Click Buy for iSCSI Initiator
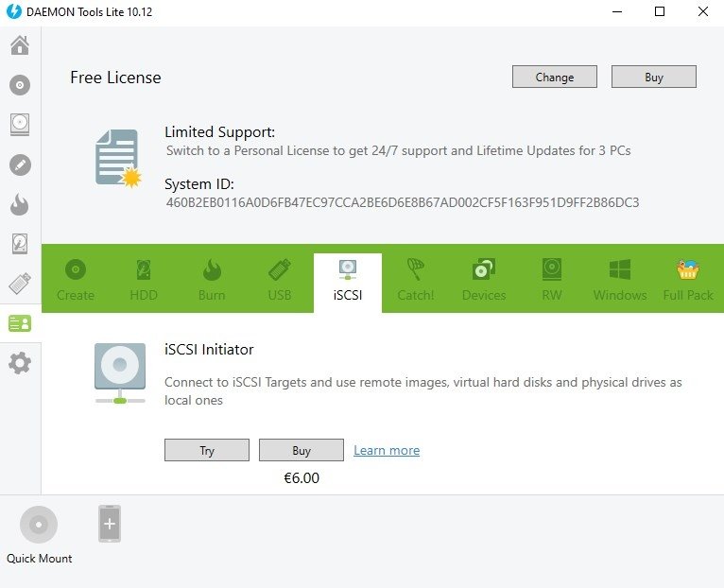 (x=302, y=450)
